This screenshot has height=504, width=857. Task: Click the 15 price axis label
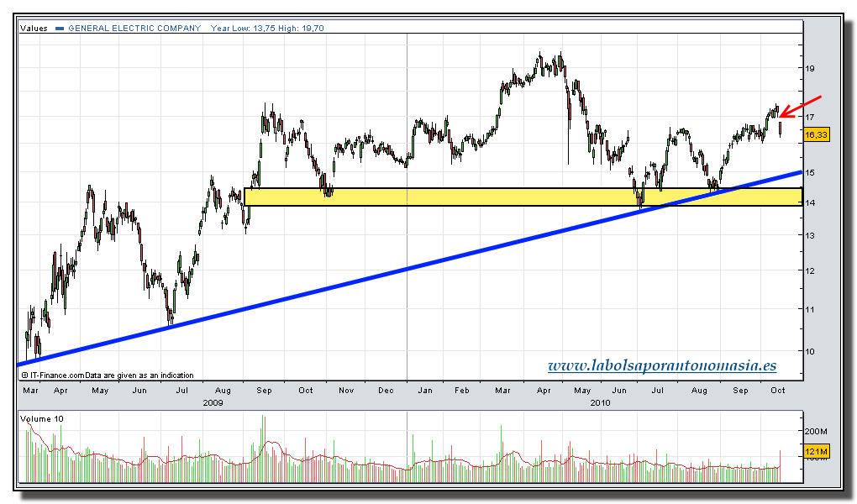pos(809,173)
